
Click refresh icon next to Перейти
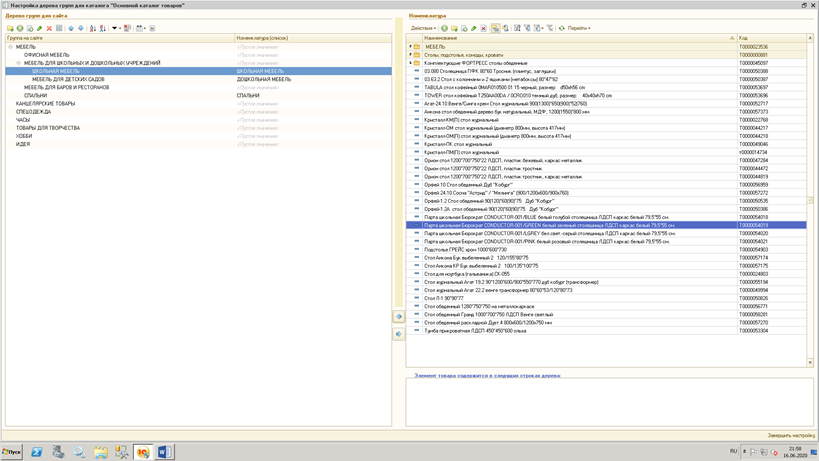tap(562, 28)
